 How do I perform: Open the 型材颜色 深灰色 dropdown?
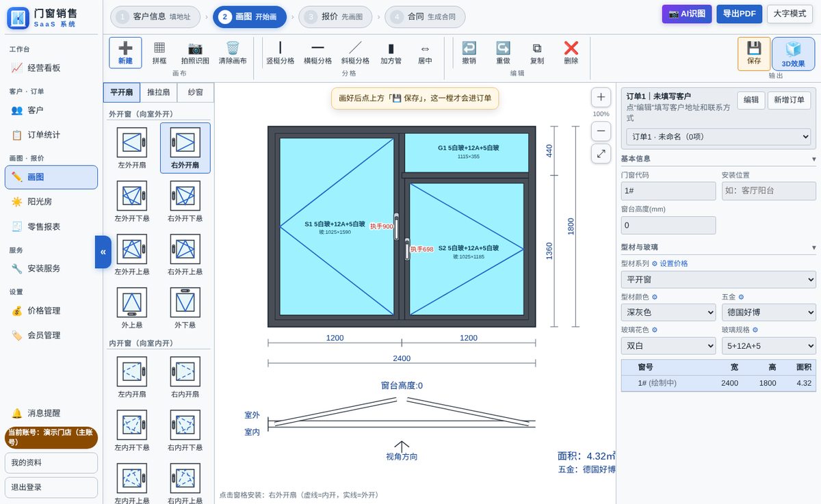click(668, 312)
